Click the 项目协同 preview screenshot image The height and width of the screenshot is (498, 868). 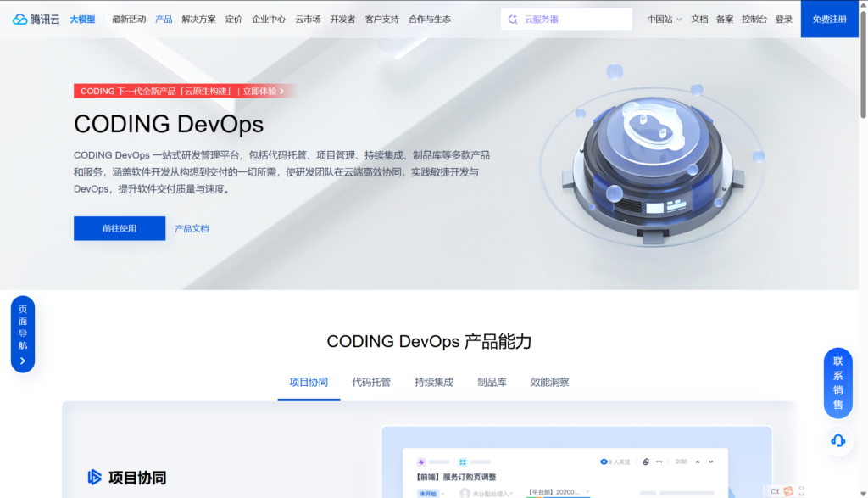point(576,462)
